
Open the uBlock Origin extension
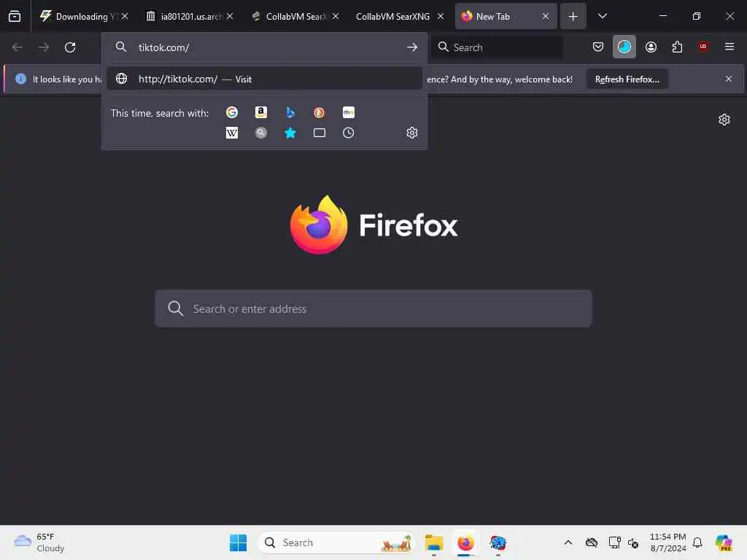[x=703, y=47]
